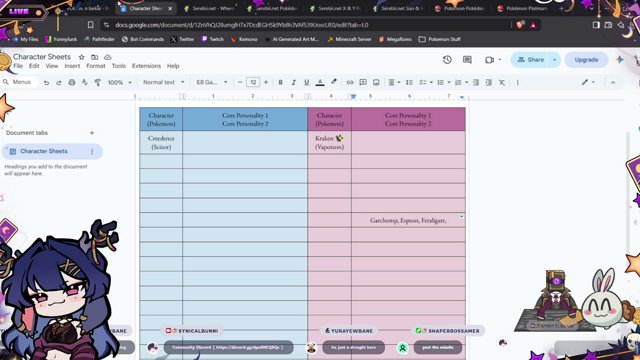Image resolution: width=640 pixels, height=360 pixels.
Task: Decrease the font size
Action: click(x=240, y=82)
